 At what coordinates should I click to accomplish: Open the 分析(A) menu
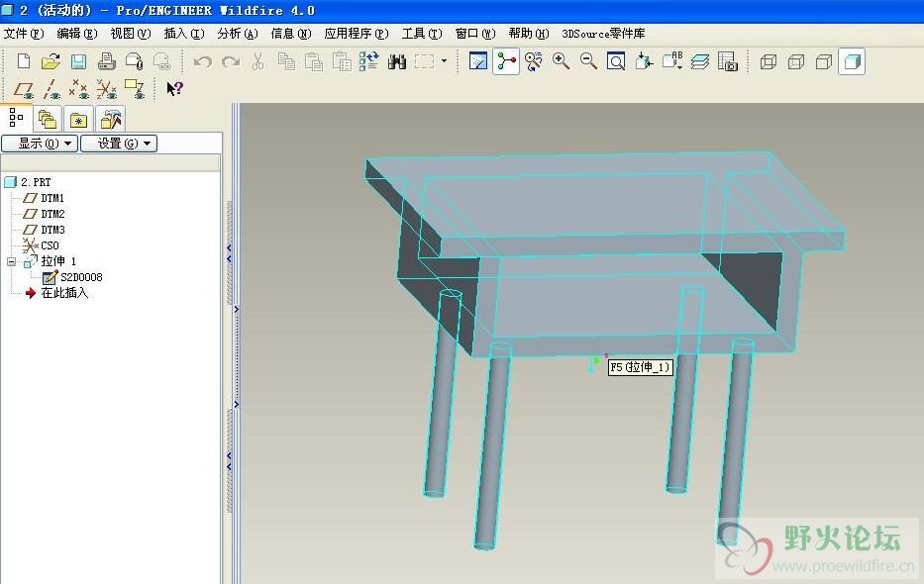[x=238, y=34]
